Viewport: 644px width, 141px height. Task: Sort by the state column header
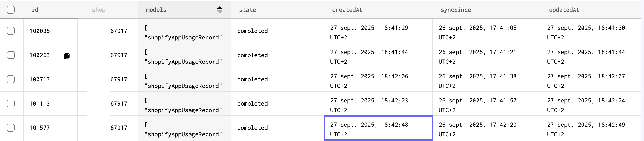[247, 10]
